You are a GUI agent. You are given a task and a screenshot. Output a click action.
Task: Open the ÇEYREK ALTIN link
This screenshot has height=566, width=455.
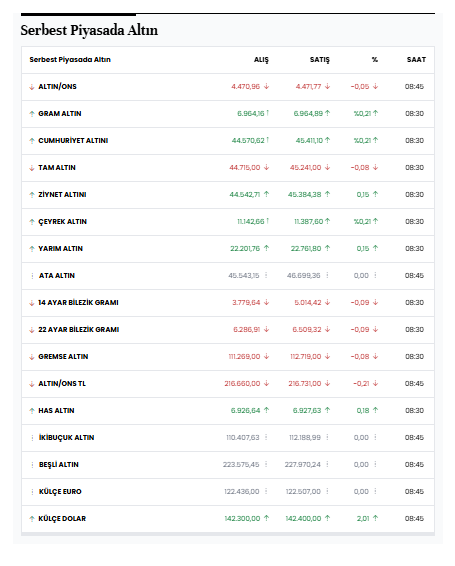coord(62,222)
